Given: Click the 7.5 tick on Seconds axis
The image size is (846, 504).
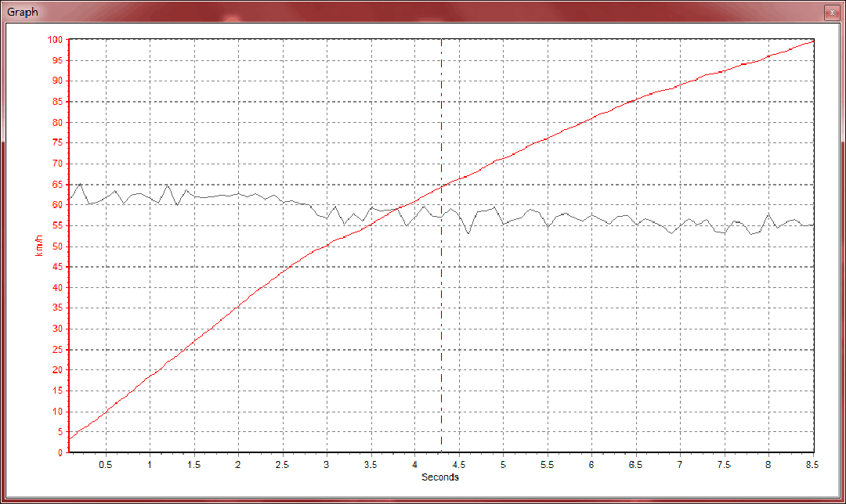Looking at the screenshot, I should tap(725, 464).
